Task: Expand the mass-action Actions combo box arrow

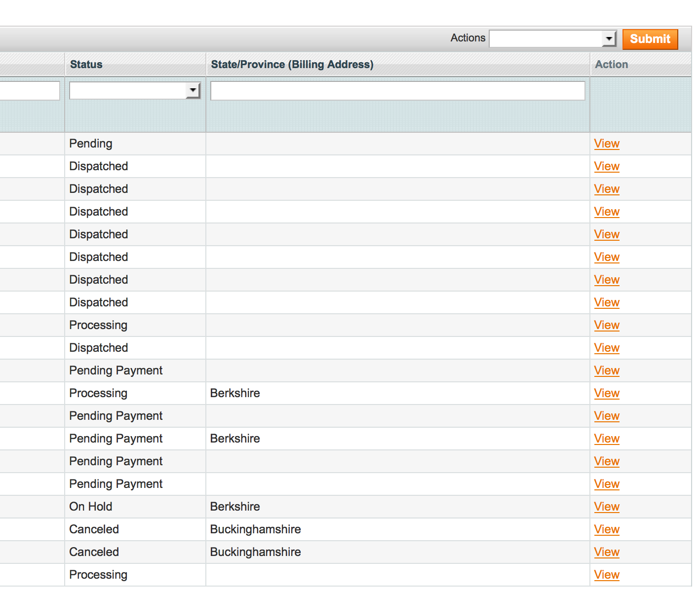Action: click(x=609, y=38)
